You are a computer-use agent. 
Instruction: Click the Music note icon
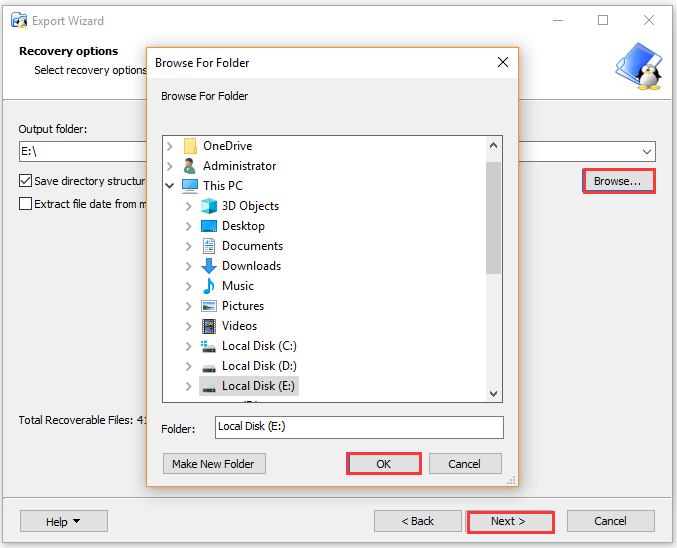209,286
